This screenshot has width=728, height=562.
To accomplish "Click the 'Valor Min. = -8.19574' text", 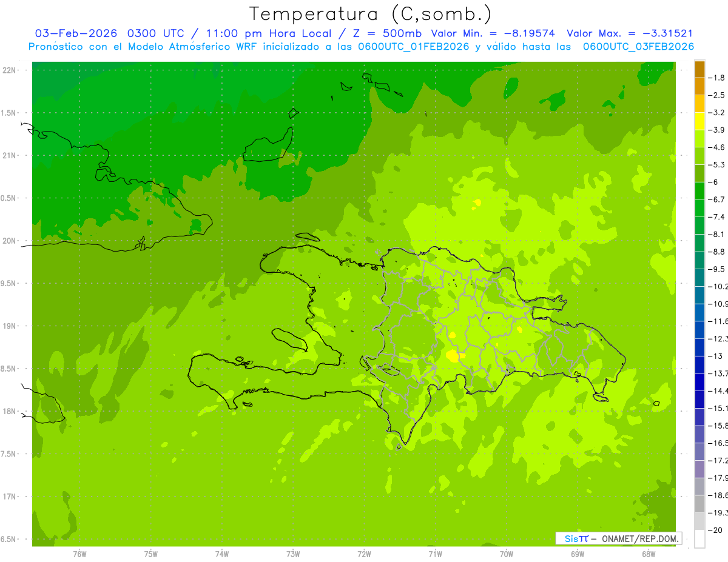I will pos(494,33).
